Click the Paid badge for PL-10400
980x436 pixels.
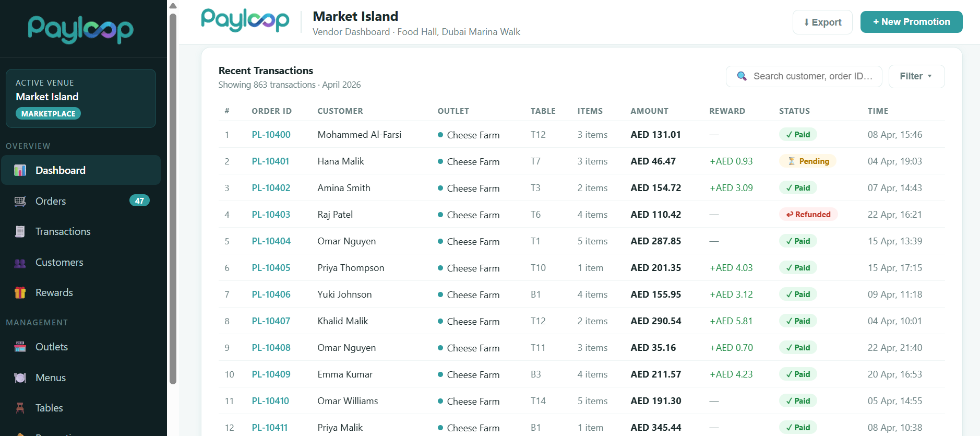[x=798, y=134]
